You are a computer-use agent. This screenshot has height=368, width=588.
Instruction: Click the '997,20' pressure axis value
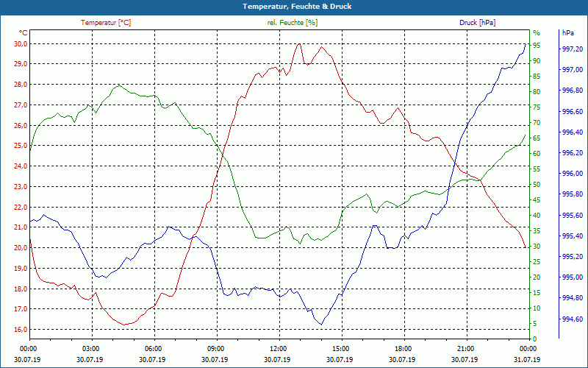(573, 49)
